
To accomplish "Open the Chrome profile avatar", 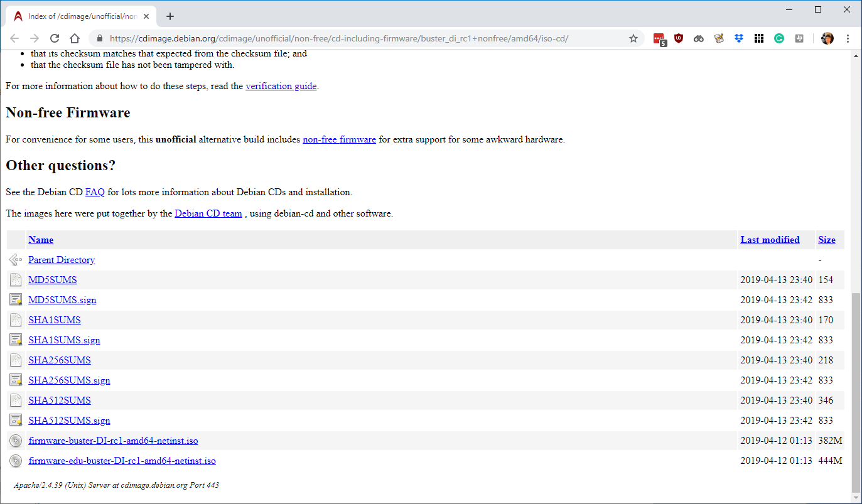I will click(827, 38).
